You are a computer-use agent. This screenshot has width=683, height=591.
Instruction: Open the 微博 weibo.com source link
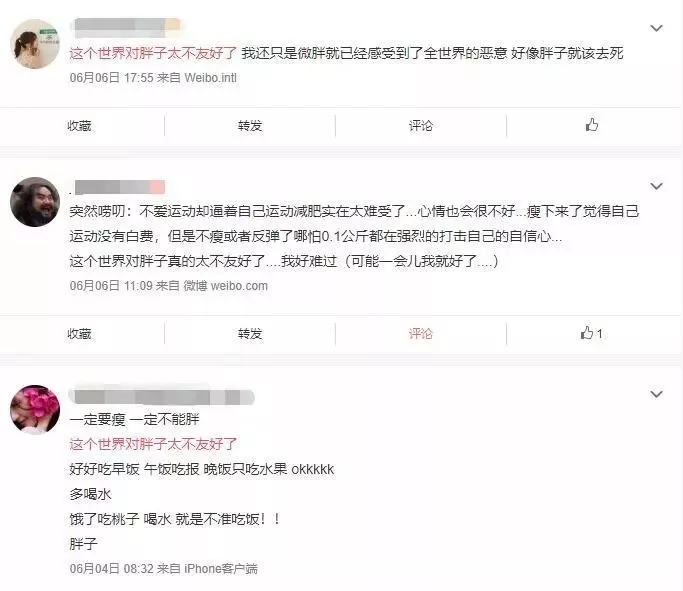pos(226,286)
